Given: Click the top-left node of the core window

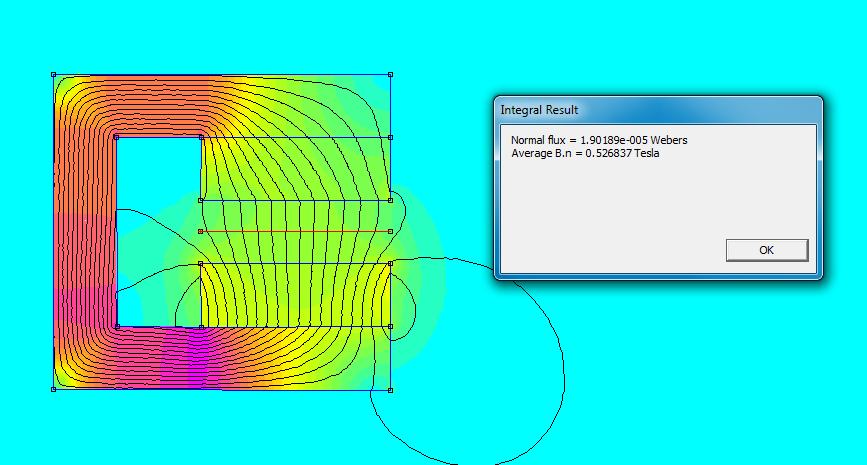Looking at the screenshot, I should tap(117, 137).
